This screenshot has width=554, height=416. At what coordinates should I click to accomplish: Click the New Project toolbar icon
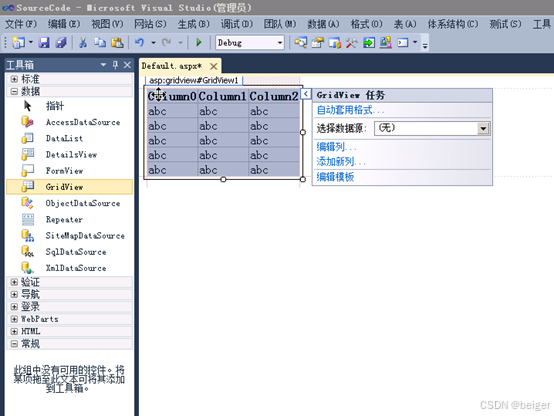(x=18, y=43)
